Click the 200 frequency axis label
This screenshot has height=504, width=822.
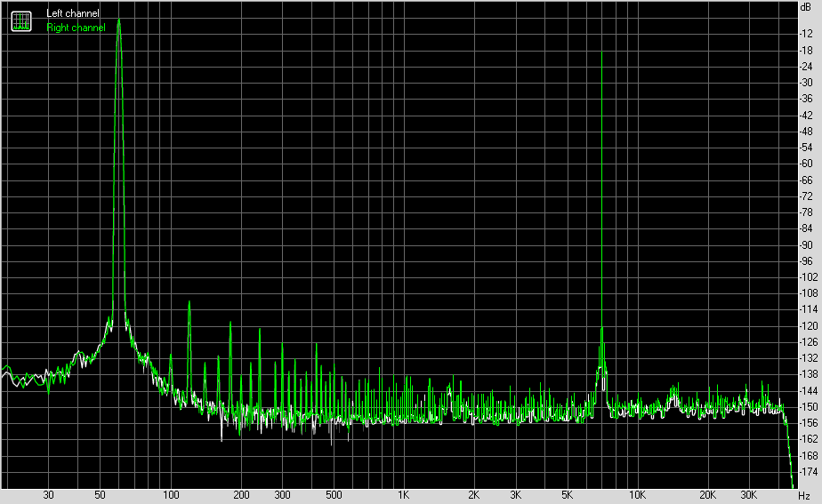coord(241,495)
